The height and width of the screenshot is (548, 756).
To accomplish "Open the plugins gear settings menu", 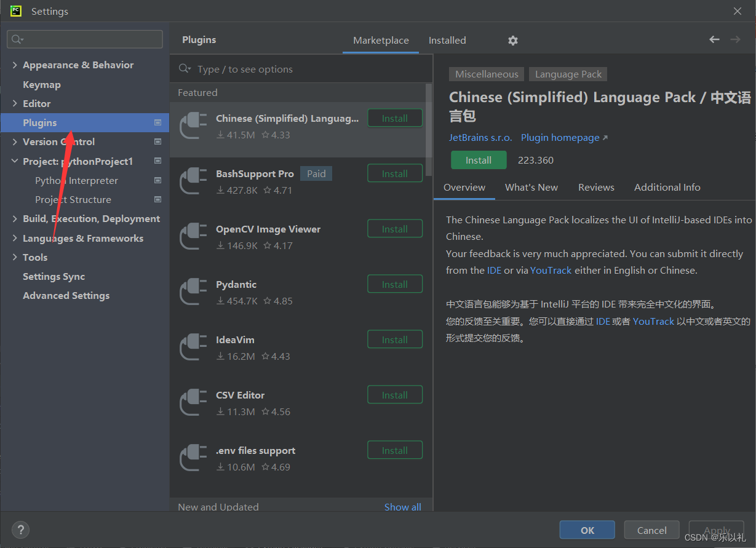I will point(513,41).
